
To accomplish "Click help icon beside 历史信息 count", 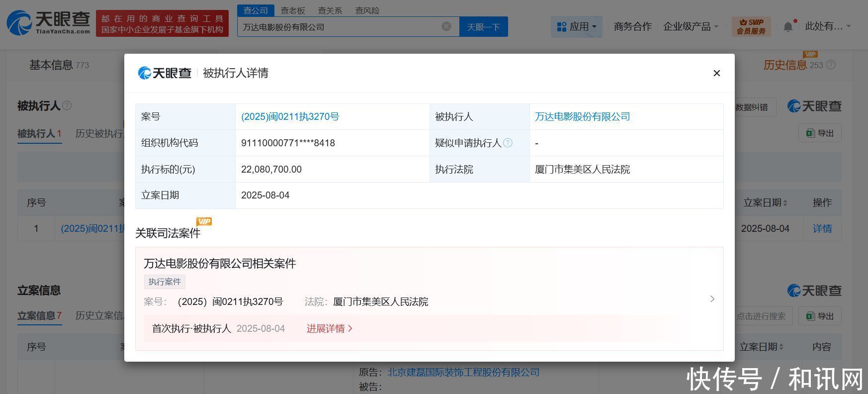I will (831, 65).
